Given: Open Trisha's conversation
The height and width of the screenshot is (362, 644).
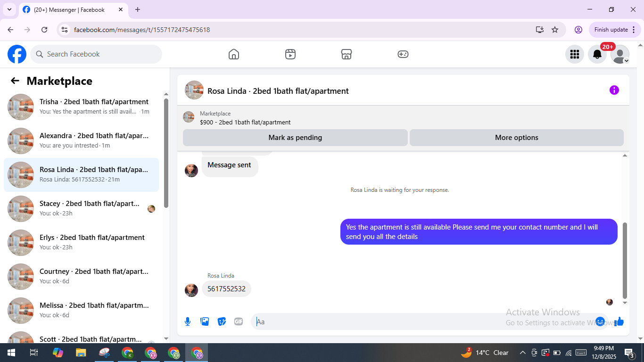Looking at the screenshot, I should 81,107.
